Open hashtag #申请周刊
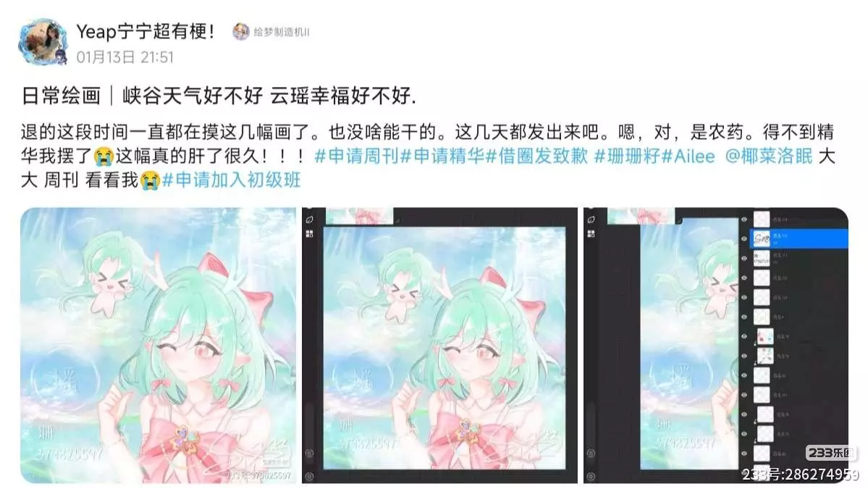 (x=356, y=156)
